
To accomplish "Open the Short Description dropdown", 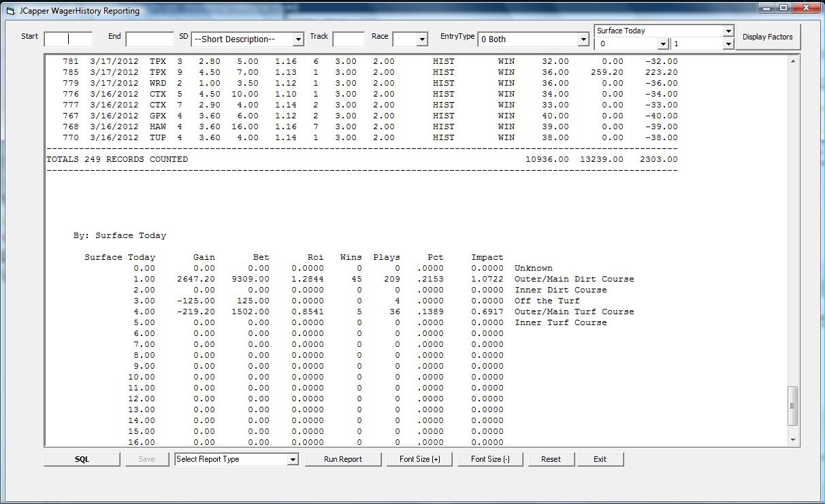I will tap(298, 39).
